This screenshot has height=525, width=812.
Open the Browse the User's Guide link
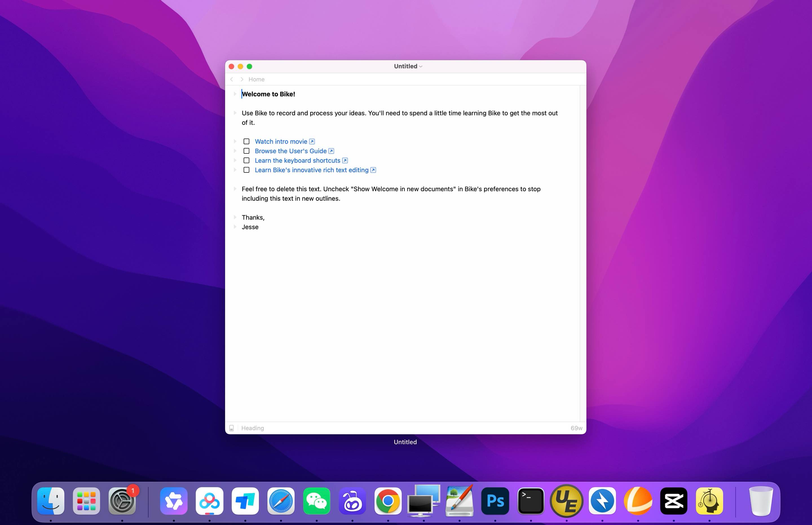point(290,151)
